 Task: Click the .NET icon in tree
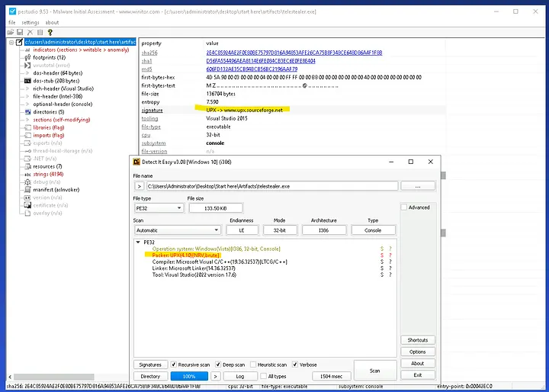[27, 159]
